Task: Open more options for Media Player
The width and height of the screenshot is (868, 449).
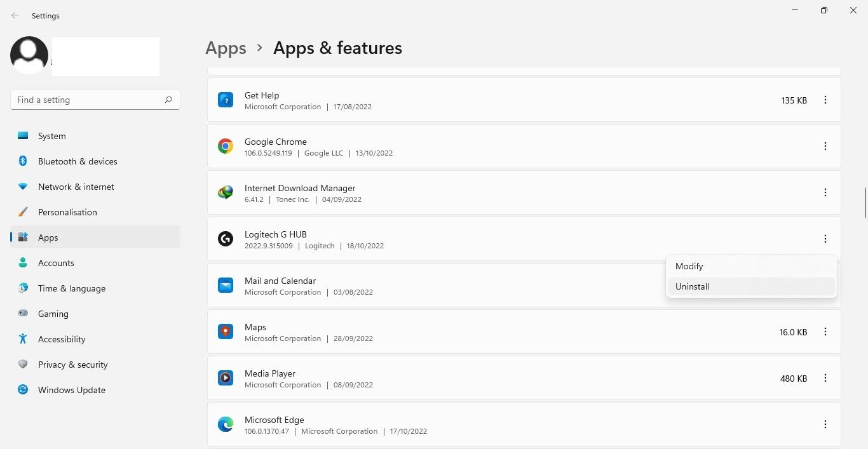Action: [x=825, y=378]
